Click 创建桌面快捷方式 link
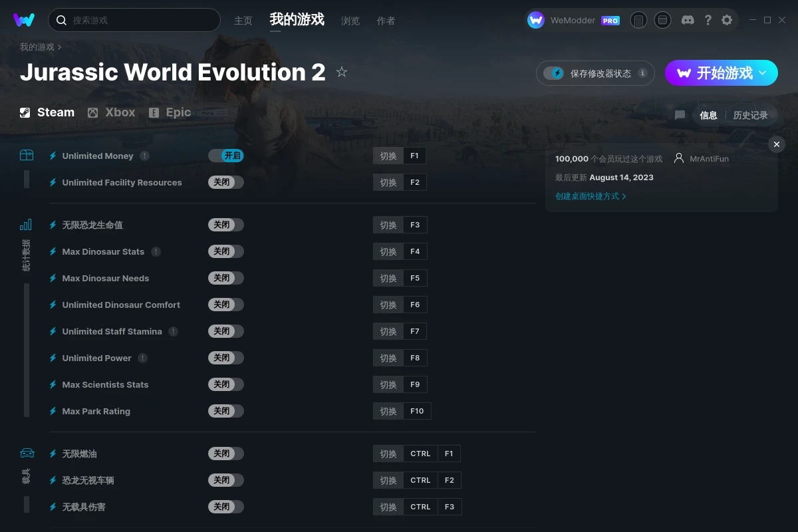The image size is (798, 532). (591, 196)
